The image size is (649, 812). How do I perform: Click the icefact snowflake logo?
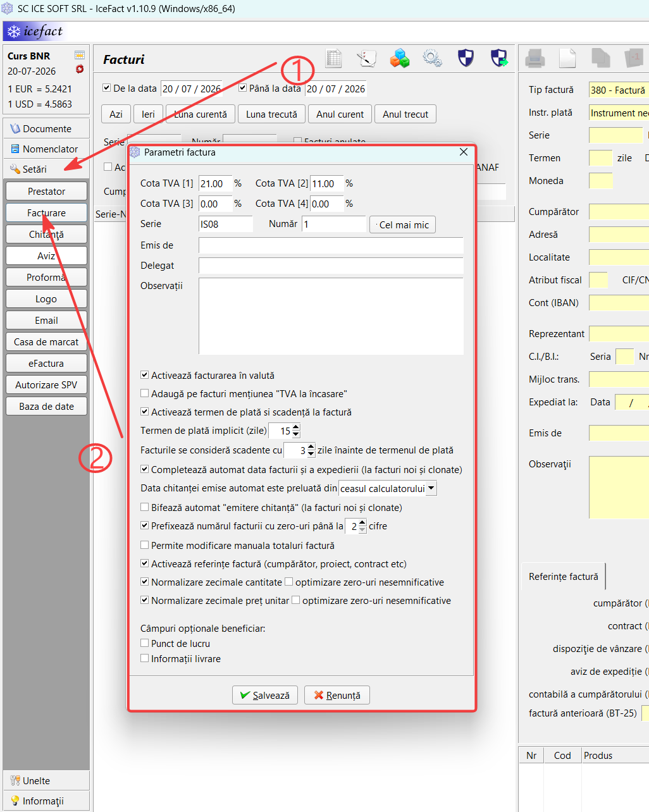tap(14, 32)
